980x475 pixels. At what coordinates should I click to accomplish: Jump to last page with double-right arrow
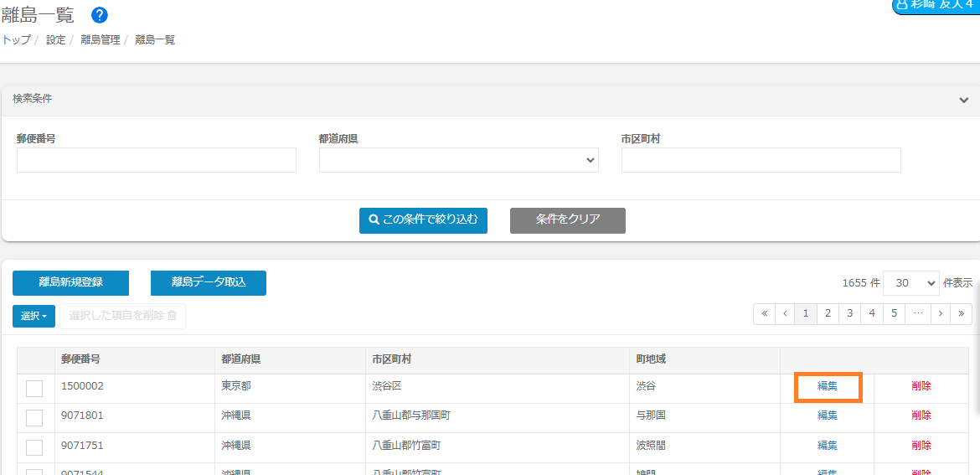[x=962, y=313]
